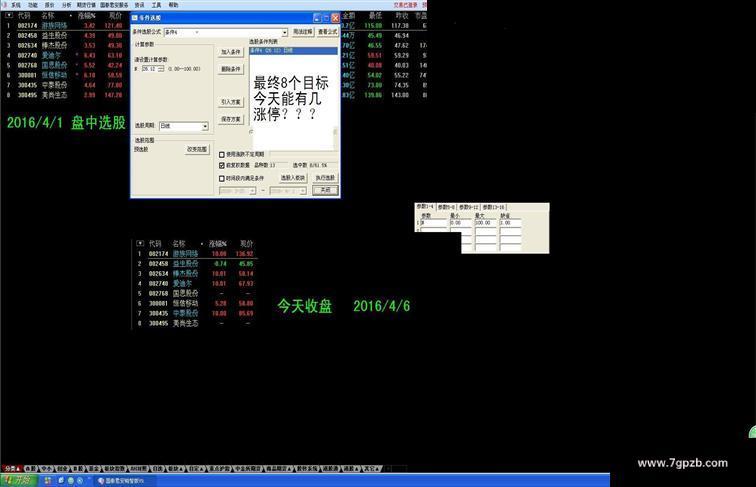756x487 pixels.
Task: Click 执行选股 button
Action: [325, 178]
